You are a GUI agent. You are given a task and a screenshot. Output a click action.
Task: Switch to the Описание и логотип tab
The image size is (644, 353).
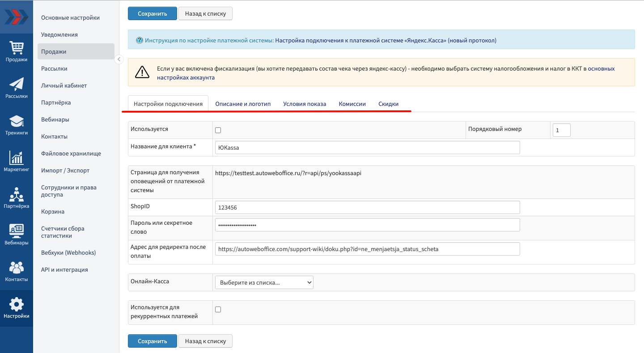pyautogui.click(x=243, y=104)
